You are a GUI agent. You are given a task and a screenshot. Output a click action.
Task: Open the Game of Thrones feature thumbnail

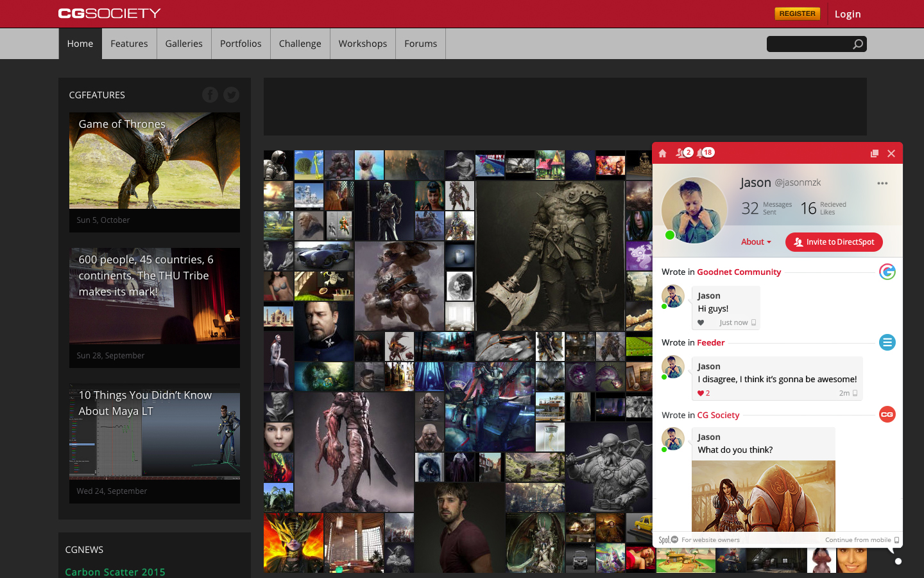tap(155, 161)
